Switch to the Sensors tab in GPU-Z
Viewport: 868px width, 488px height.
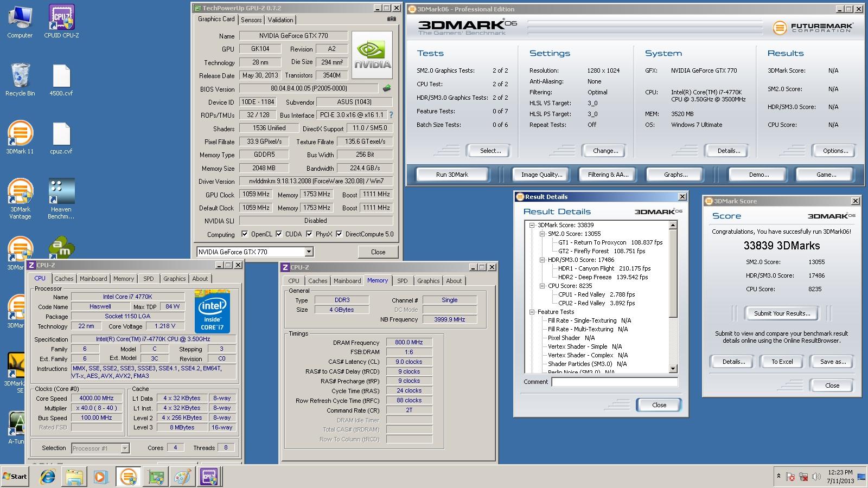click(251, 20)
